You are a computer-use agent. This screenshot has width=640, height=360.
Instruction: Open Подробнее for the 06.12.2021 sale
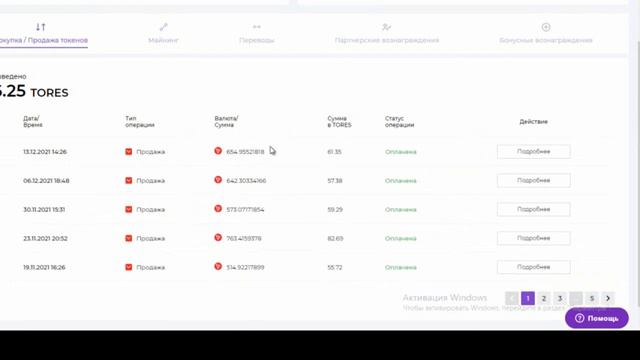[533, 180]
